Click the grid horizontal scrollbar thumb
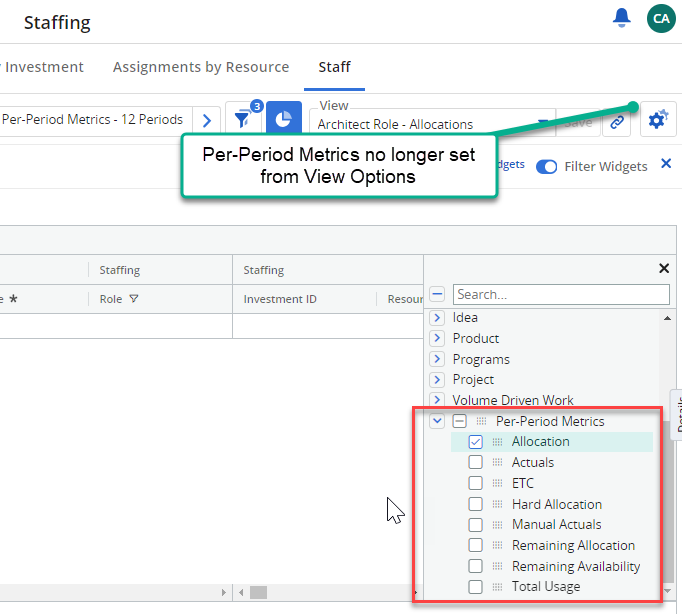682x614 pixels. tap(258, 592)
